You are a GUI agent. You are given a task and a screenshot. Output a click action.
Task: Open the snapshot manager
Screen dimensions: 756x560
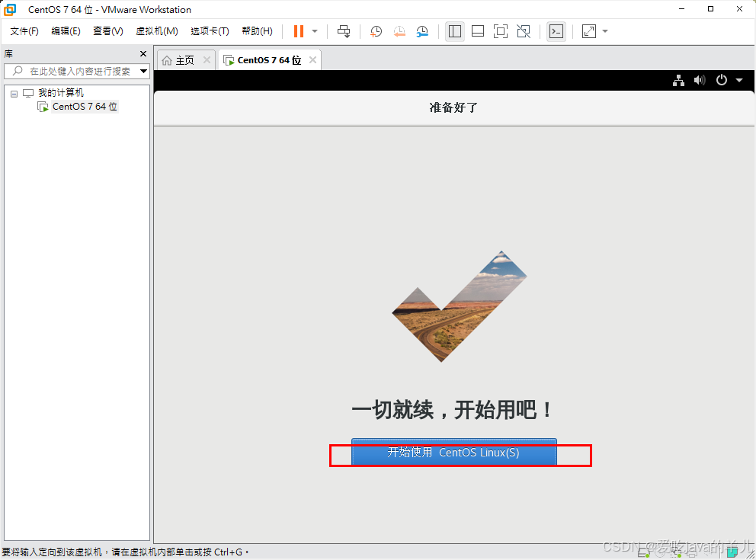tap(422, 31)
